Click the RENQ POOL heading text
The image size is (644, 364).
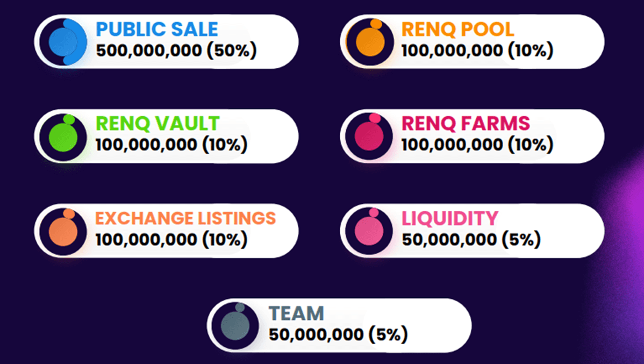[x=457, y=29]
